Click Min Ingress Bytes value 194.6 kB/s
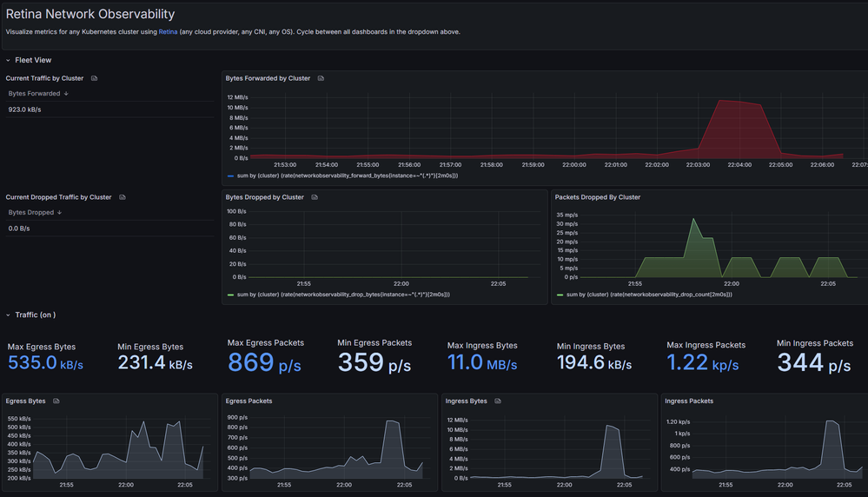Image resolution: width=868 pixels, height=497 pixels. tap(594, 363)
